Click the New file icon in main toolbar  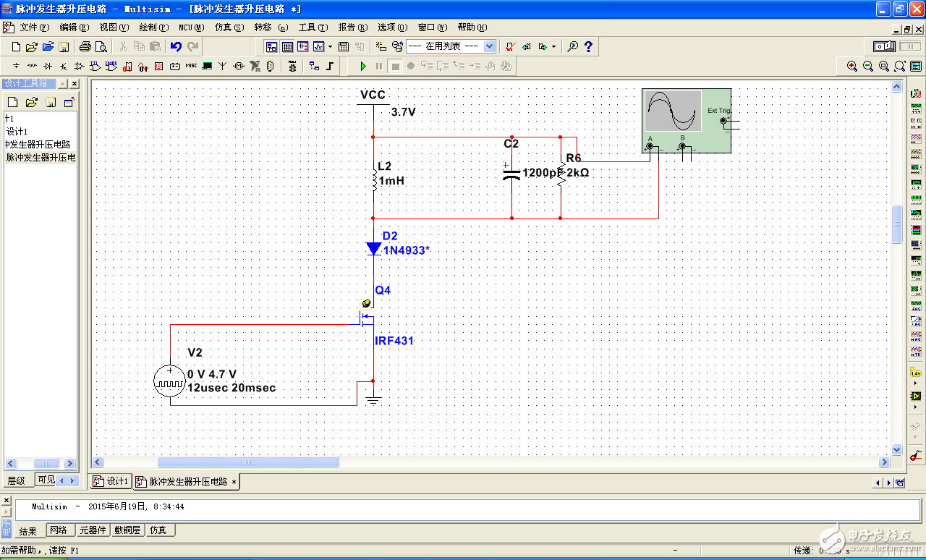(16, 47)
